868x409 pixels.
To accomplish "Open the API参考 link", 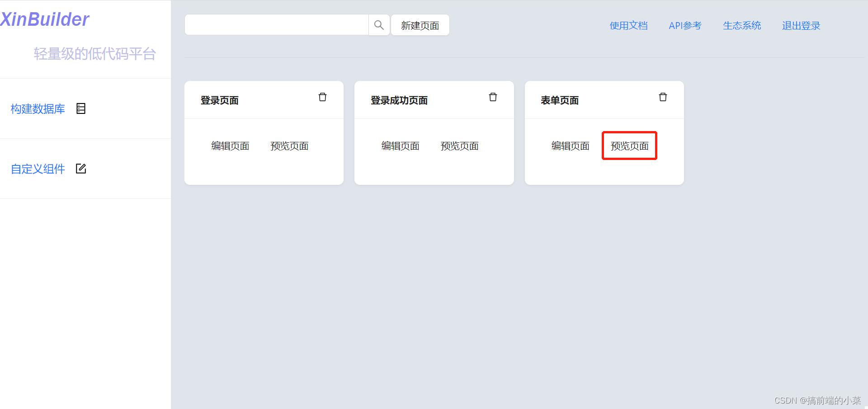I will coord(685,26).
